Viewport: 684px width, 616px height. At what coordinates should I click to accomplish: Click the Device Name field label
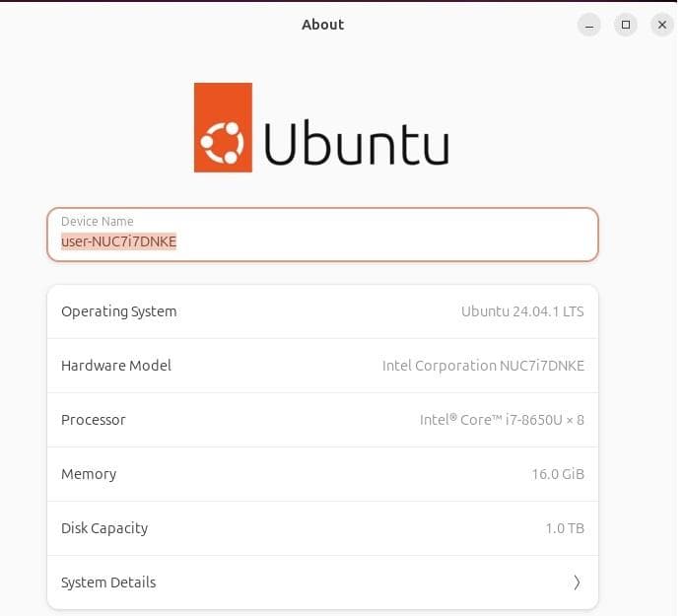click(97, 222)
